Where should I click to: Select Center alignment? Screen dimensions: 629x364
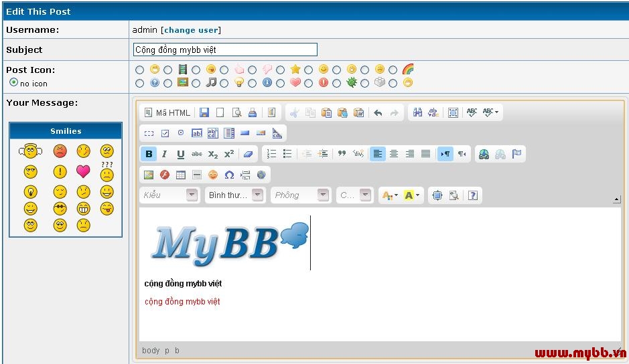click(394, 154)
